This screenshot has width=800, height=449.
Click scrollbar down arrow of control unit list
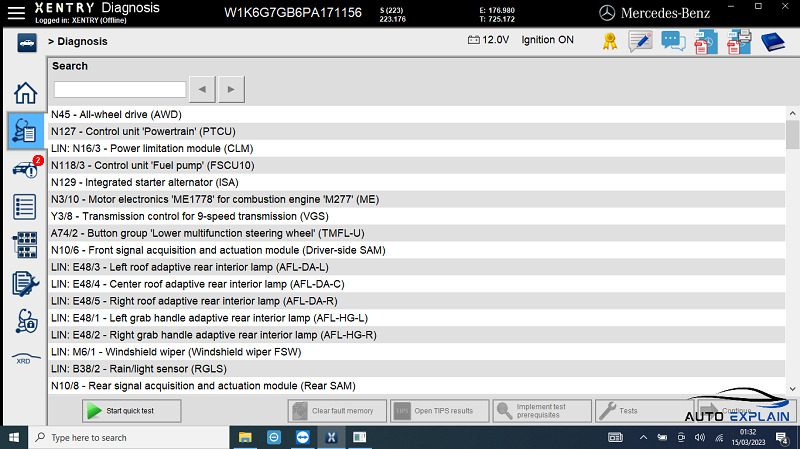click(793, 387)
